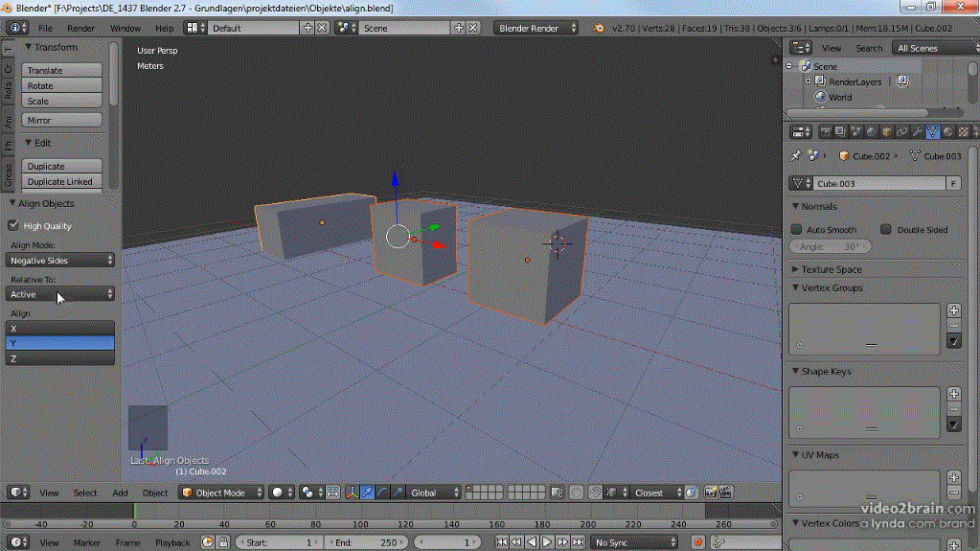Click the snap magnet icon
The height and width of the screenshot is (551, 980).
(595, 493)
